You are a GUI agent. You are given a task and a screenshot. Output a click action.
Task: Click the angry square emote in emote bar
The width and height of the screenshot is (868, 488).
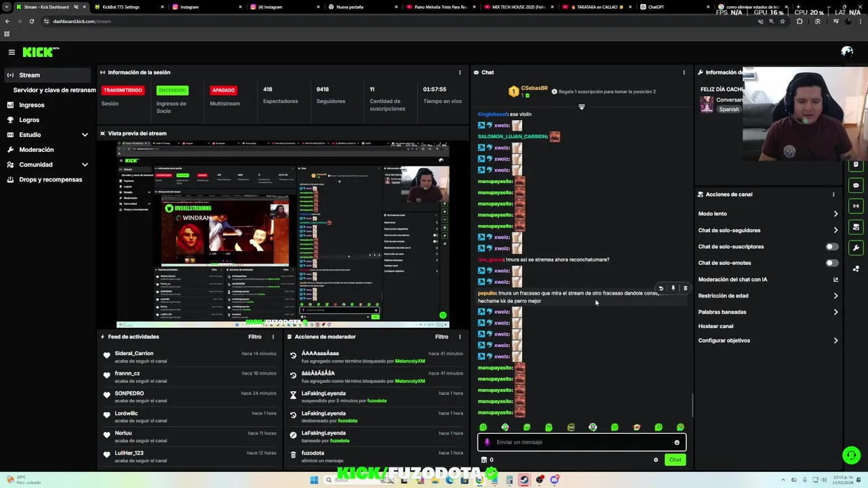tap(571, 427)
